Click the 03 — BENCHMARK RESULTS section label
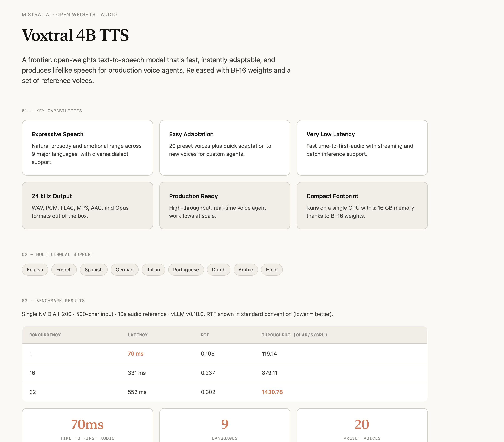The image size is (504, 442). [x=53, y=301]
